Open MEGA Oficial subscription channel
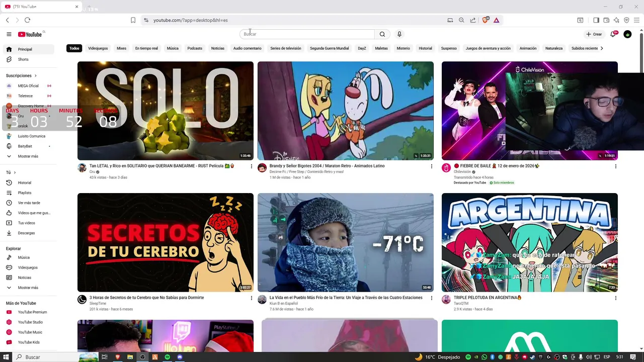The width and height of the screenshot is (644, 362). coord(30,86)
